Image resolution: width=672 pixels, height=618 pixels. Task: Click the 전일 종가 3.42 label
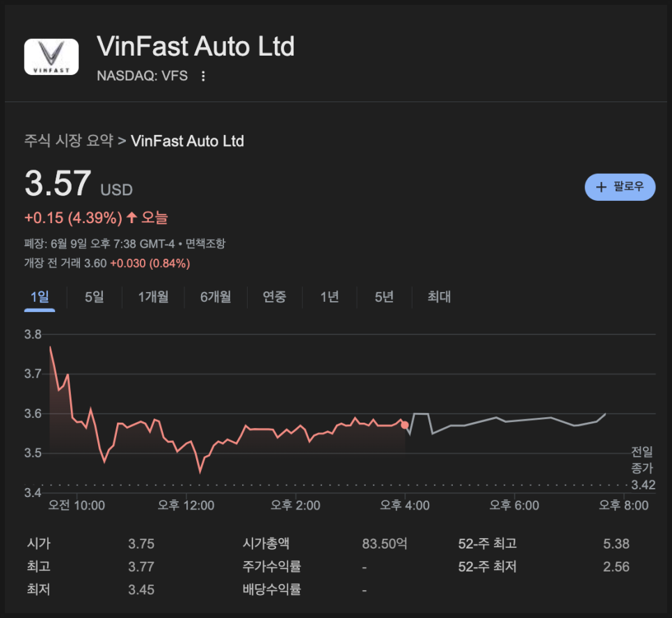(x=643, y=468)
